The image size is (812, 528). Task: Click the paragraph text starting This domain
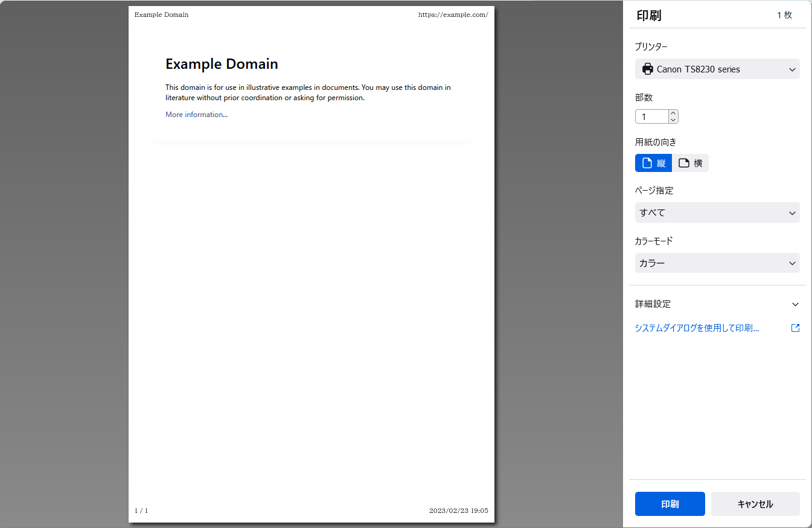(x=308, y=92)
